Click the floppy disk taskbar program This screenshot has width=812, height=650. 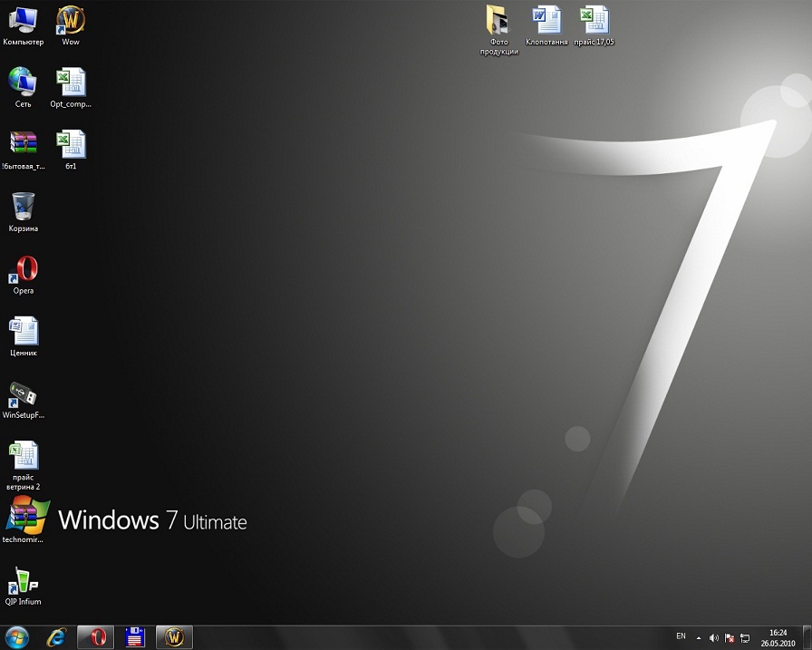(x=135, y=637)
